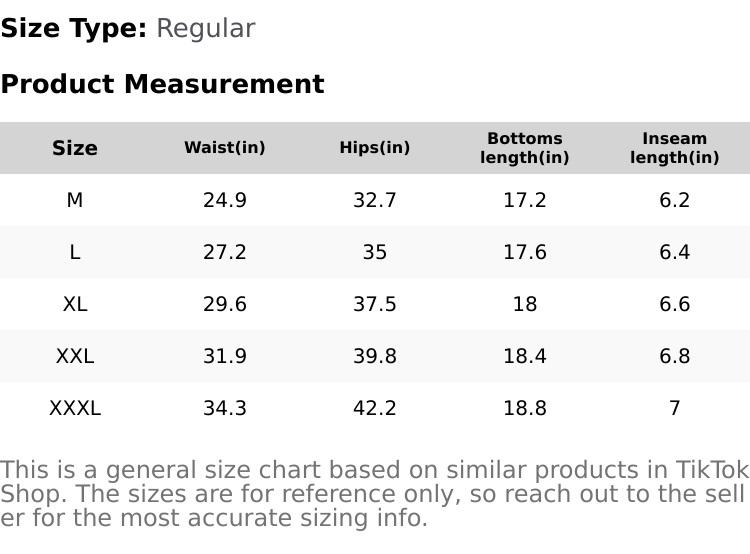Screen dimensions: 750x554
Task: Select the XXL size row label
Action: 75,356
